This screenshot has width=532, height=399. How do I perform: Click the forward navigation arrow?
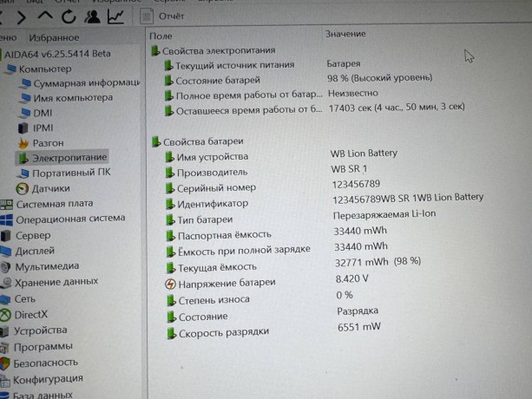22,17
